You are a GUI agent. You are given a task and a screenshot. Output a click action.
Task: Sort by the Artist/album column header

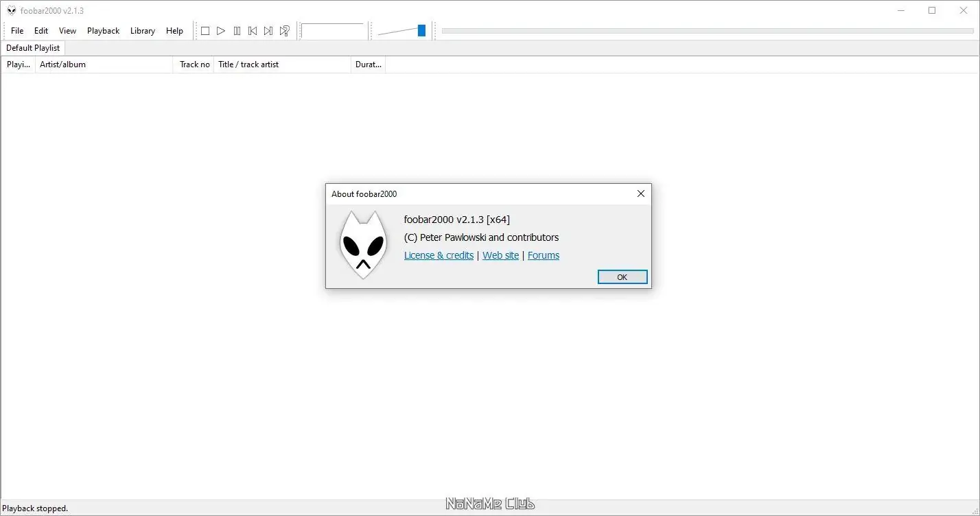[x=104, y=64]
